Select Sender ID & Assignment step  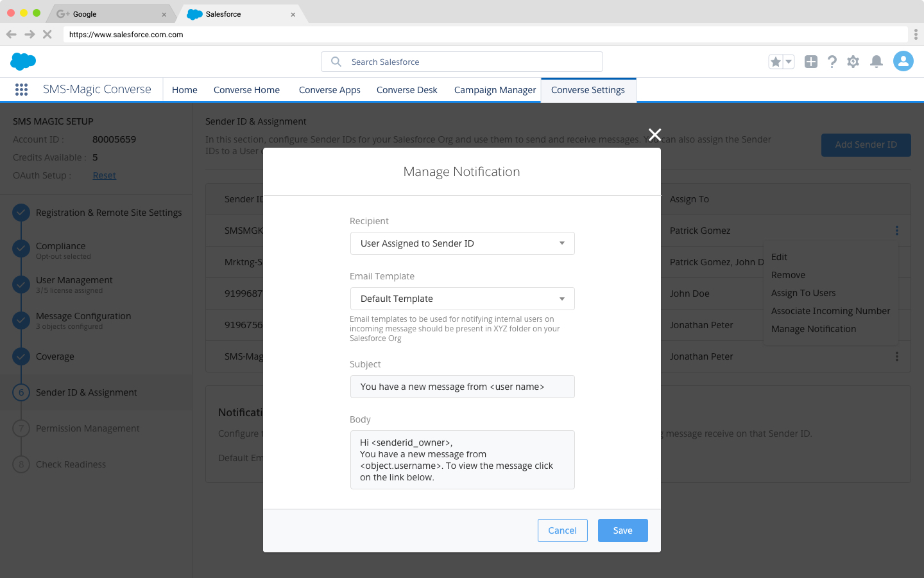86,392
